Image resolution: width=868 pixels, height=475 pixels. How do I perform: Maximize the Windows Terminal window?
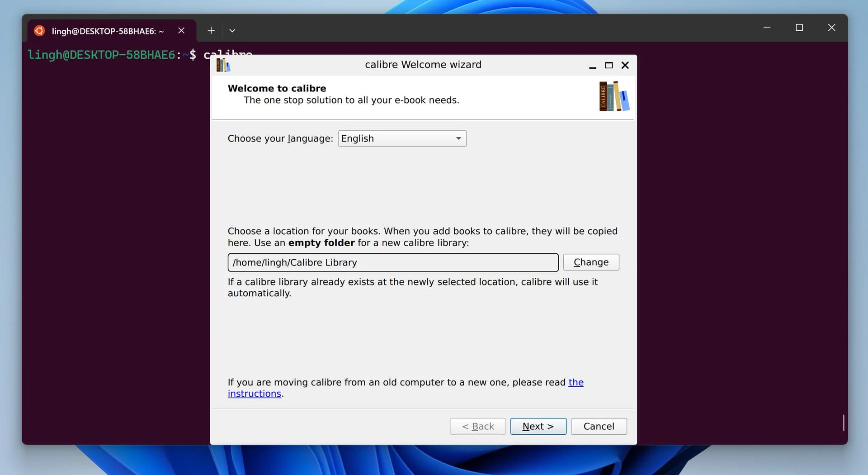[x=799, y=28]
